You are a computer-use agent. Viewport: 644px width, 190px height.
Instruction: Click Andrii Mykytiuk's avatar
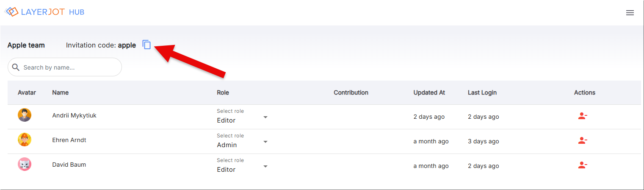25,115
